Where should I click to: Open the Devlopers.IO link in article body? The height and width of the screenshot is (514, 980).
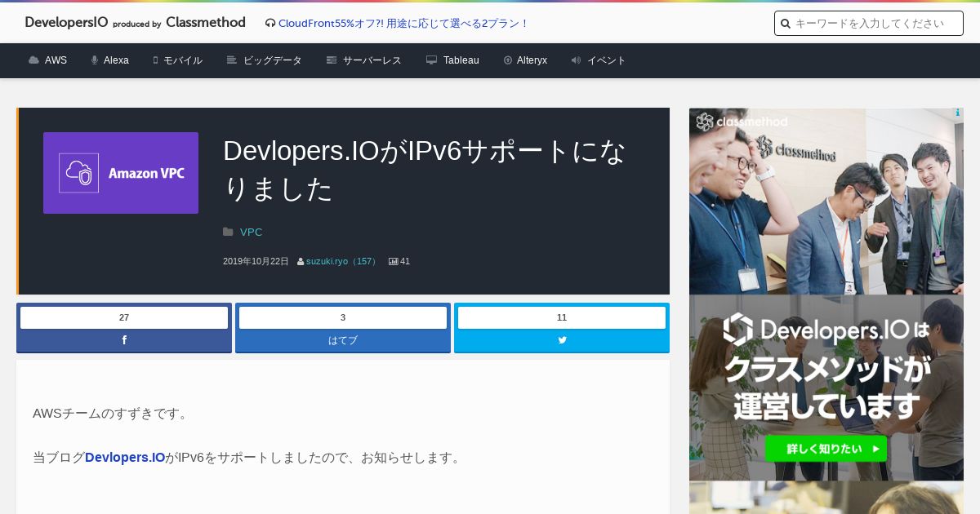(125, 458)
